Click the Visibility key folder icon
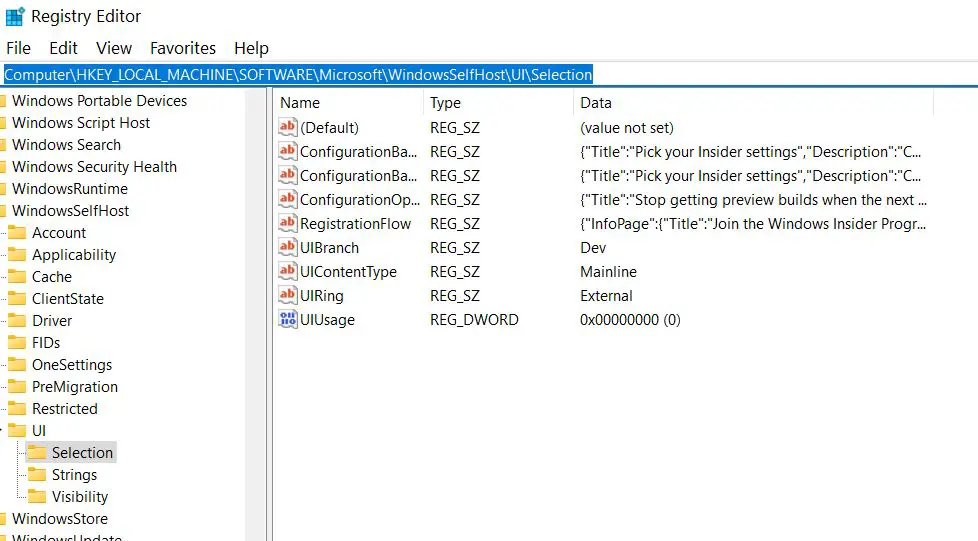The width and height of the screenshot is (978, 541). pos(37,497)
